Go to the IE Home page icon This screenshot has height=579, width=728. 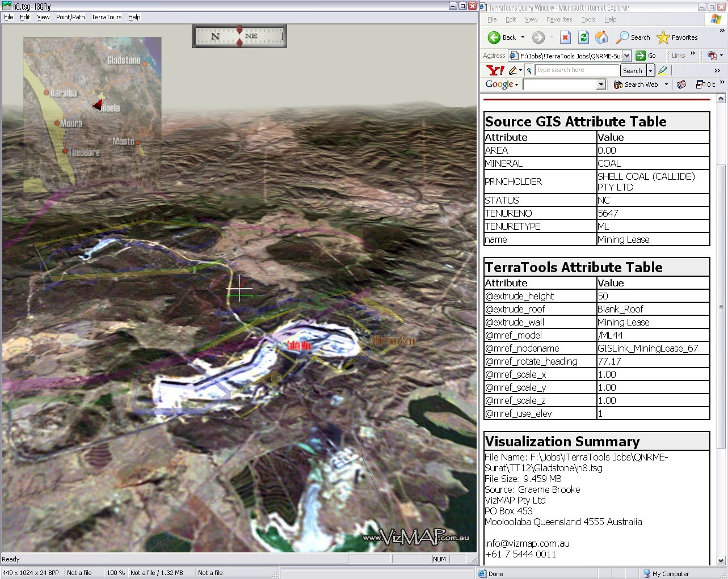click(x=601, y=37)
